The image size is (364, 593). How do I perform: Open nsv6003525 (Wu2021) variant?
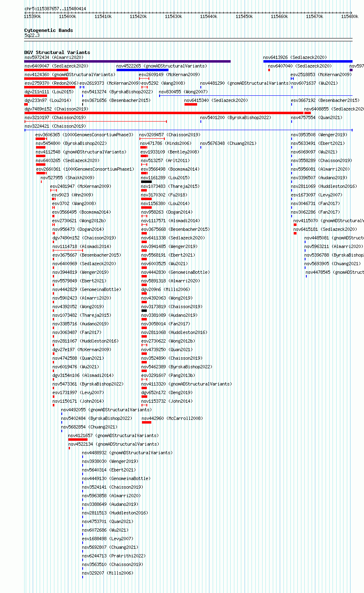pos(164,264)
